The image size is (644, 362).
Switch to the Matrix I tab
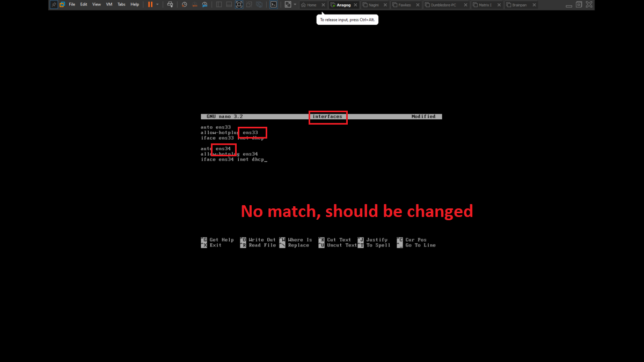click(x=487, y=5)
